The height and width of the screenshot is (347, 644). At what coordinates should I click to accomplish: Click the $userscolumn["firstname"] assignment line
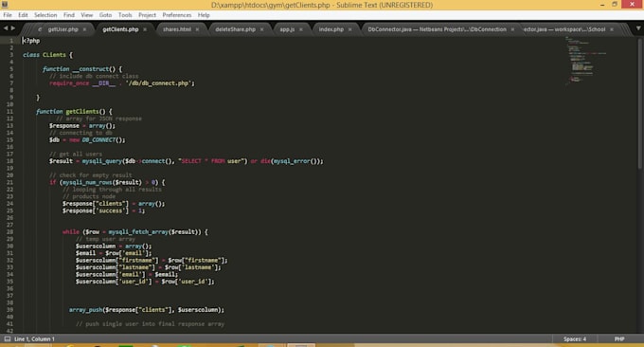point(152,260)
